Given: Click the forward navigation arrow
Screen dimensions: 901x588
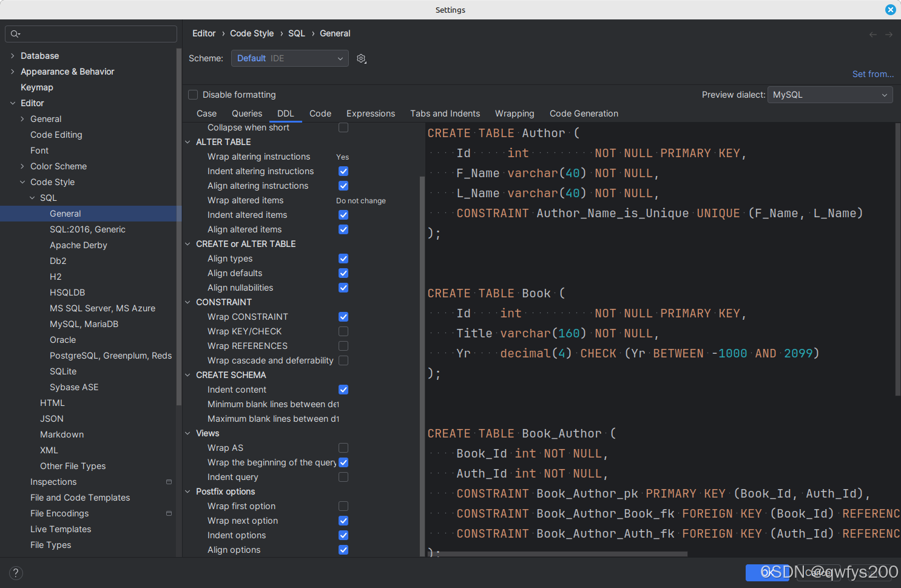Looking at the screenshot, I should coord(889,35).
